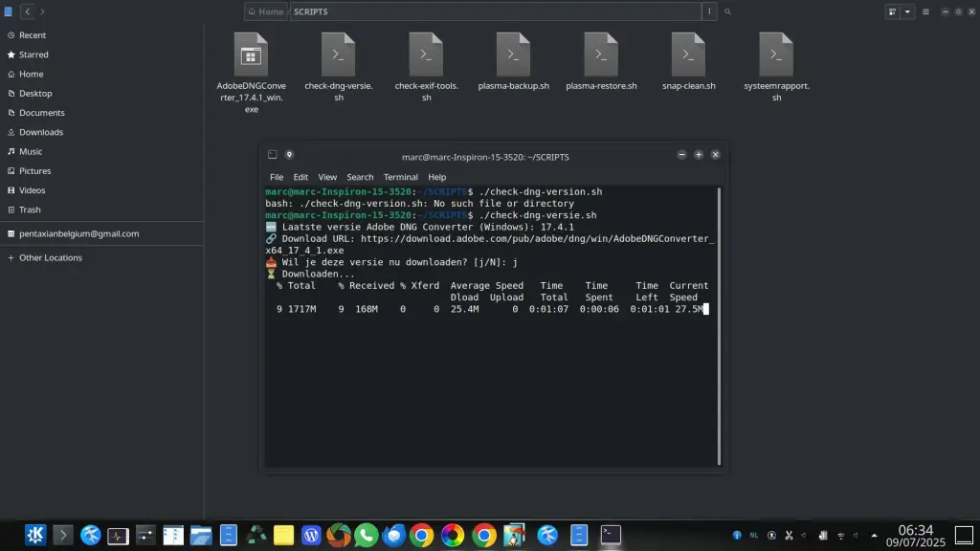Select the systeemrapport.sh script file
Viewport: 980px width, 551px height.
tap(776, 55)
